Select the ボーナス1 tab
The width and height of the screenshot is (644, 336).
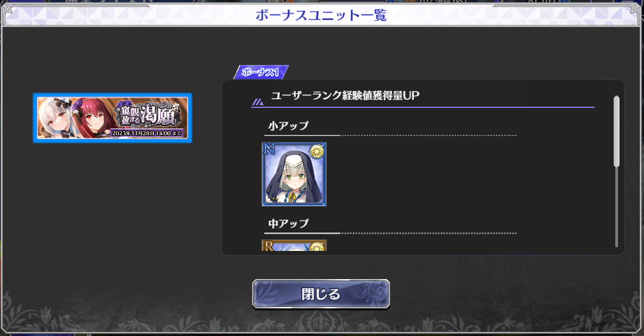pos(261,72)
